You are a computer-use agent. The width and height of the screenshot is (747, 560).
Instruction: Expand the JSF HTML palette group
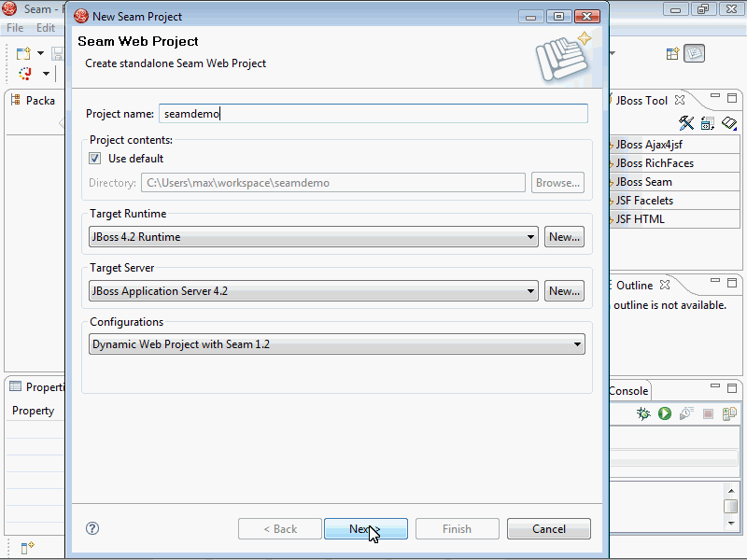point(674,219)
